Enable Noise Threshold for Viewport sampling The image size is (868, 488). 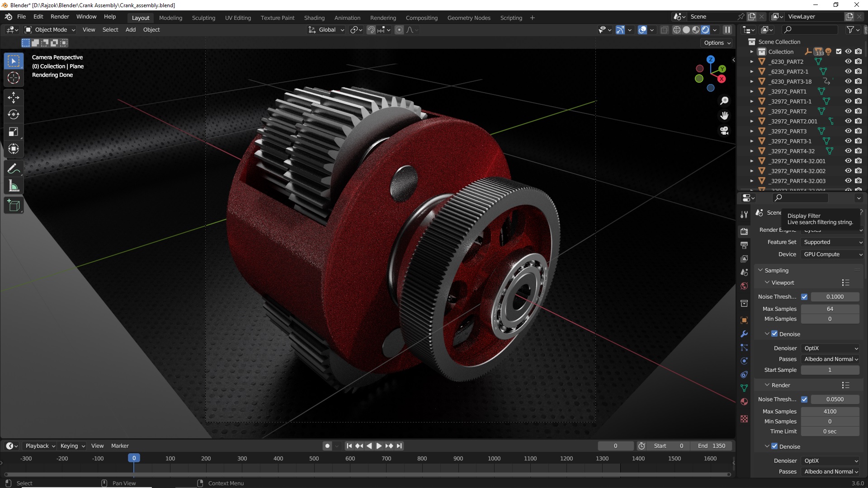coord(804,296)
